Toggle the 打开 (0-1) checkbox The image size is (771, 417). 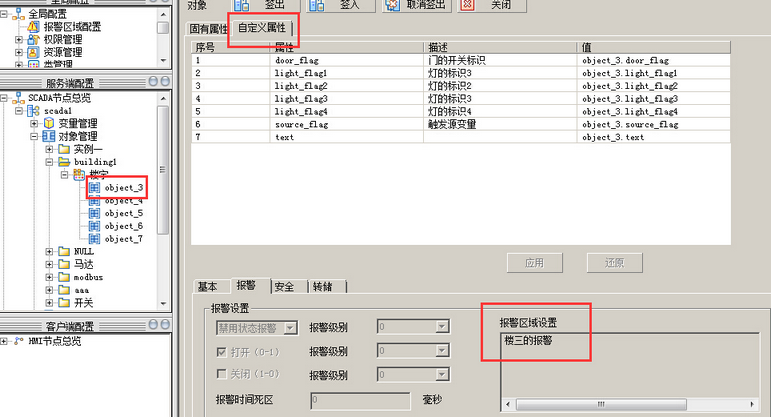click(x=221, y=352)
